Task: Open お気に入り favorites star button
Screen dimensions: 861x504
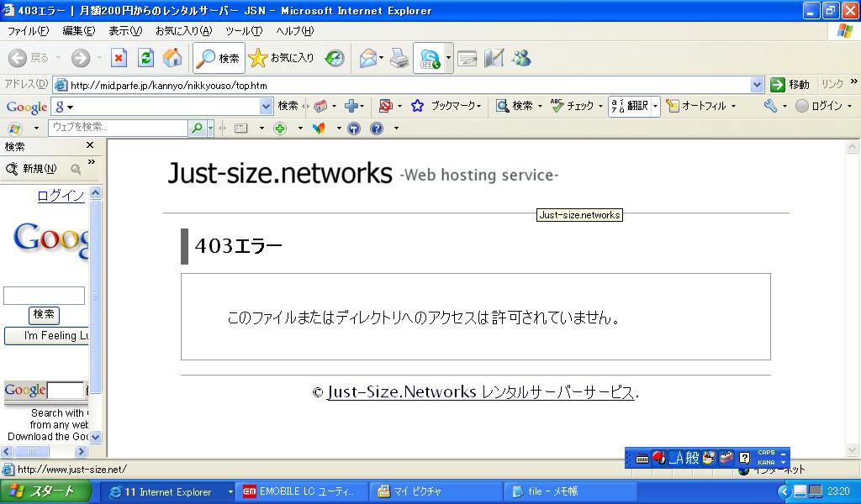Action: [281, 58]
